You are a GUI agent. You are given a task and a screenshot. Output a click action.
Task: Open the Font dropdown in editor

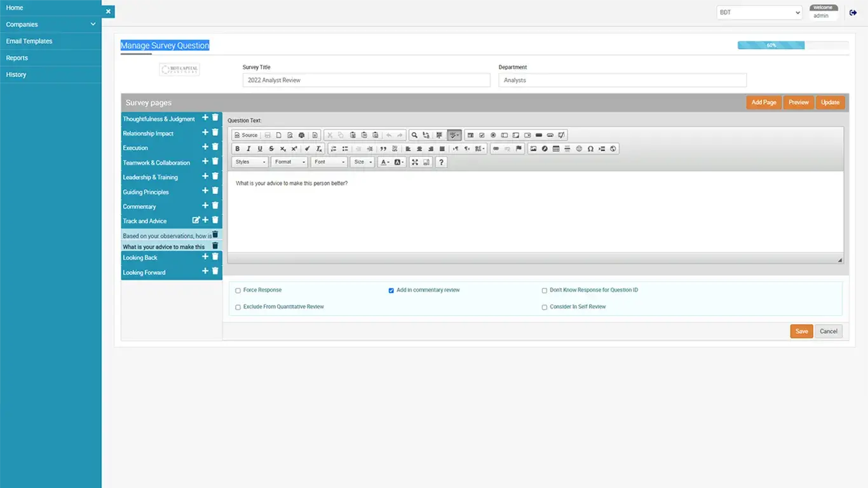(x=329, y=162)
